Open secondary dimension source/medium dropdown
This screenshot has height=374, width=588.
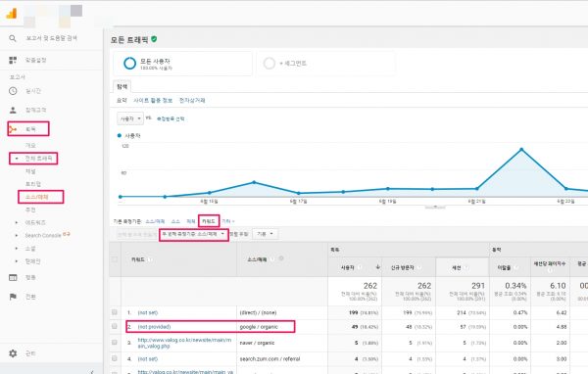[193, 234]
